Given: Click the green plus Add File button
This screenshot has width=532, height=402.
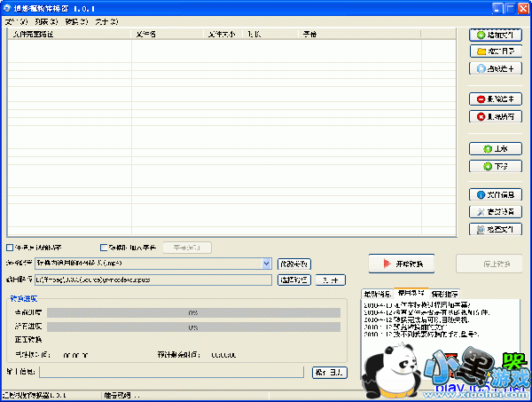Looking at the screenshot, I should (495, 35).
